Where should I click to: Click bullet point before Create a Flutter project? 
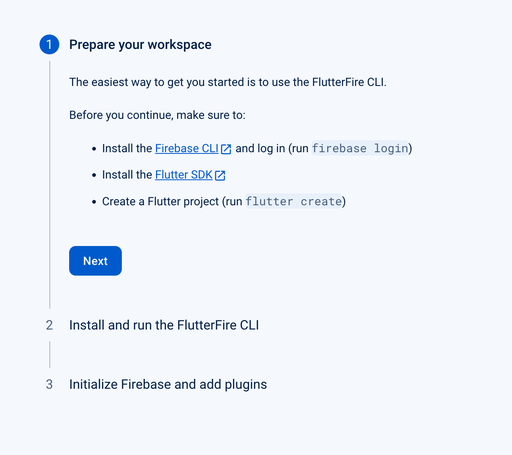[x=94, y=202]
